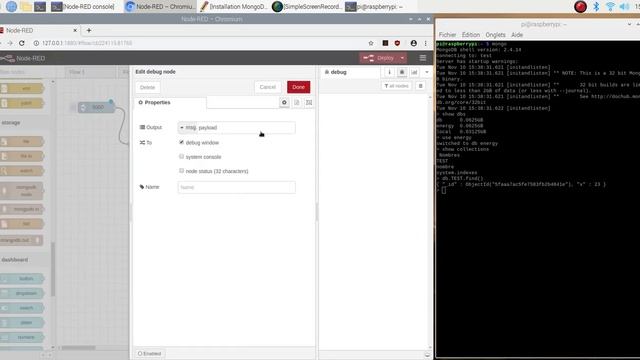Go forward in Chromium history
This screenshot has width=640, height=360.
(10, 43)
